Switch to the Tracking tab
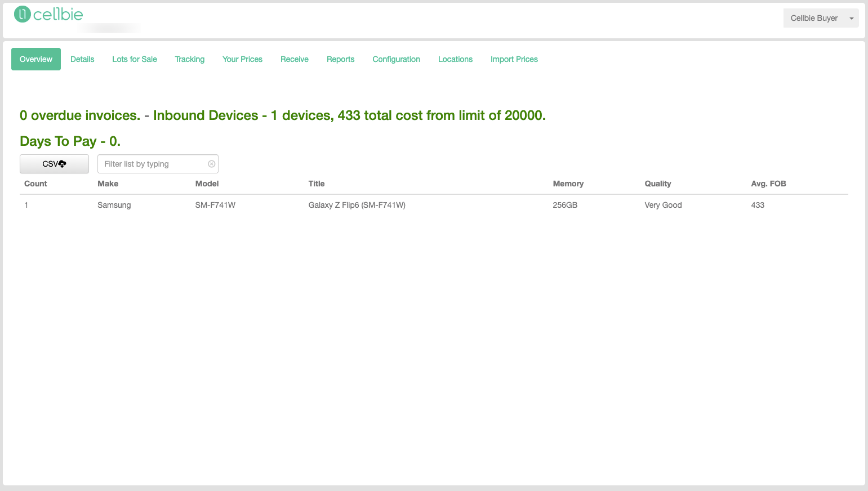 click(x=190, y=59)
